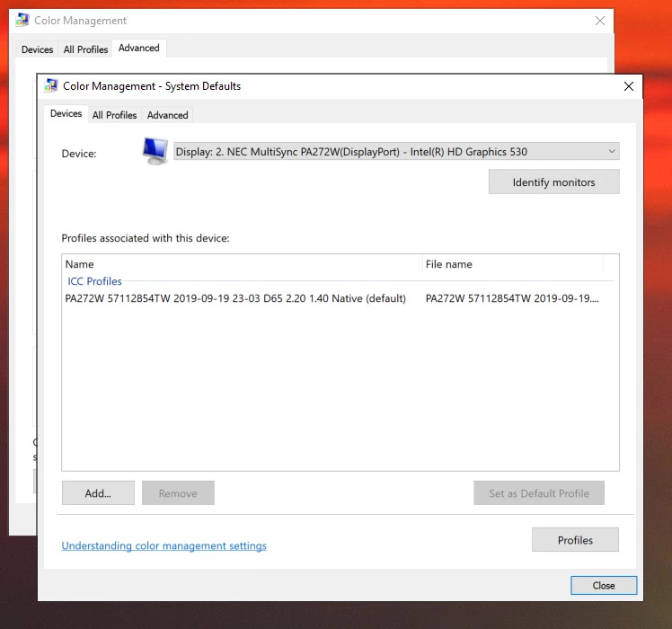
Task: Click the ICC Profiles group heading
Action: click(94, 281)
